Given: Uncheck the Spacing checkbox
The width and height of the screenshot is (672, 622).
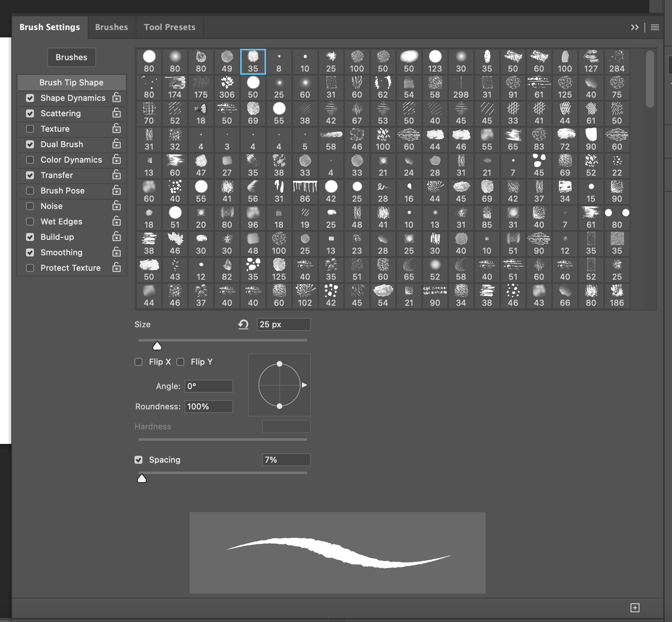Looking at the screenshot, I should tap(139, 460).
